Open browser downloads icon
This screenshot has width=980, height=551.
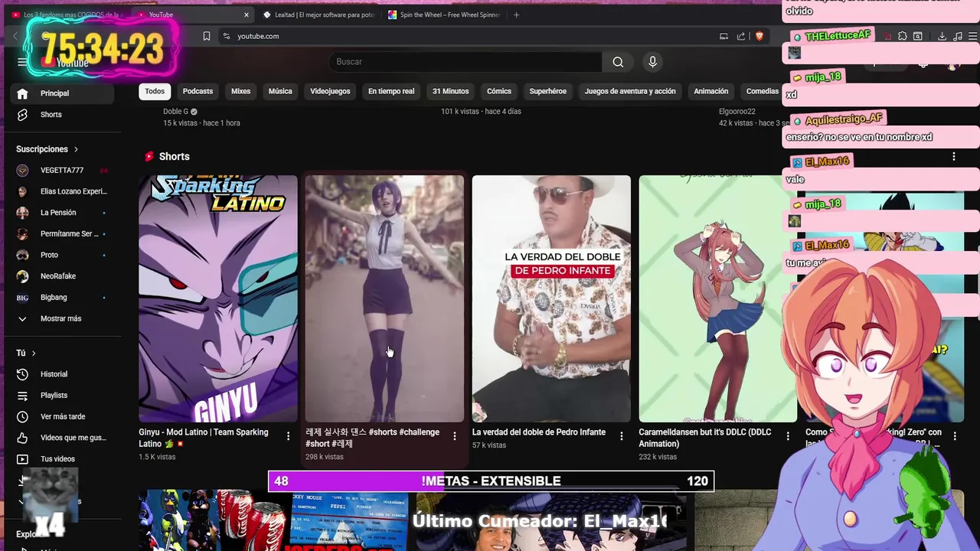click(x=942, y=36)
